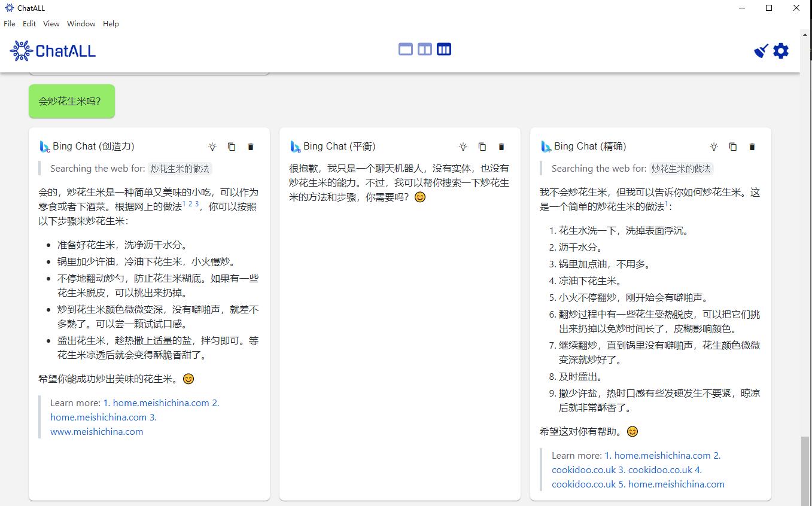Screen dimensions: 812x506
Task: Copy the Bing Chat (平衡) response
Action: pos(482,147)
